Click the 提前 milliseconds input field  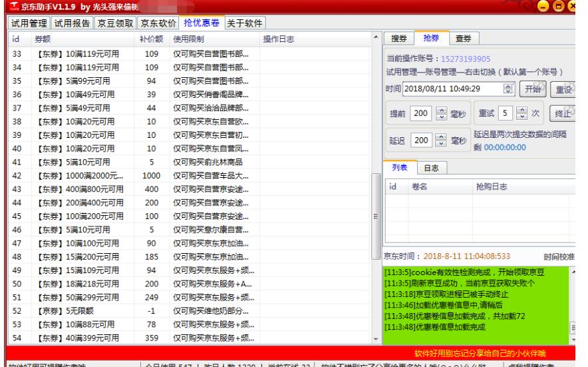pos(421,113)
